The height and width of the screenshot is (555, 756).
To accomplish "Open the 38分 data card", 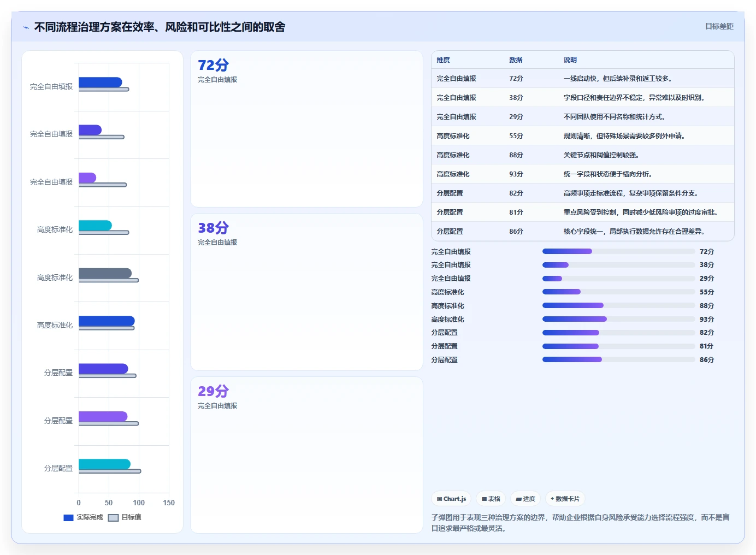I will click(x=306, y=292).
